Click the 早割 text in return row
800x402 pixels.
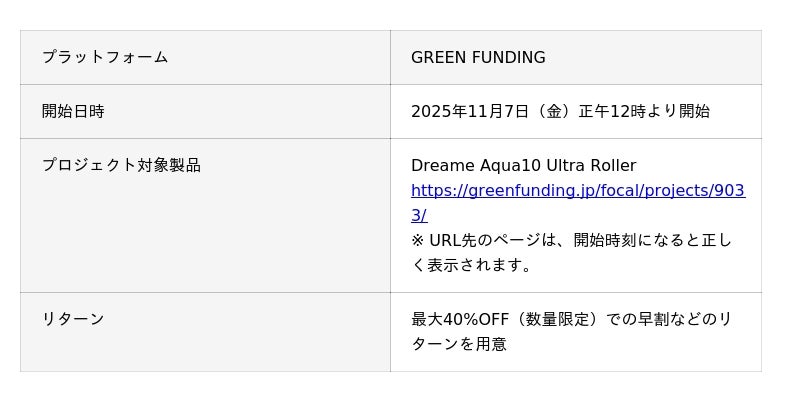[655, 319]
